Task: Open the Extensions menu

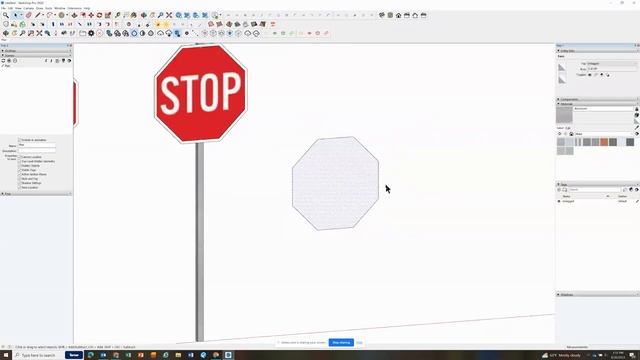Action: (x=75, y=8)
